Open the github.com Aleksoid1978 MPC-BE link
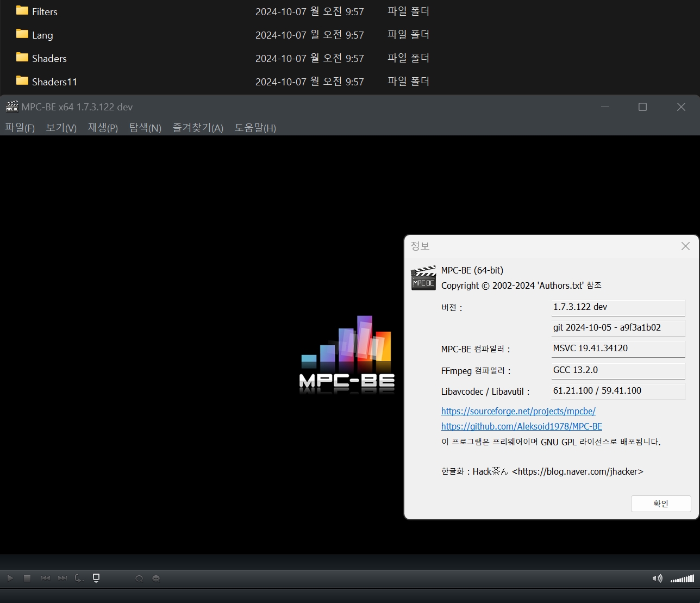 (522, 426)
